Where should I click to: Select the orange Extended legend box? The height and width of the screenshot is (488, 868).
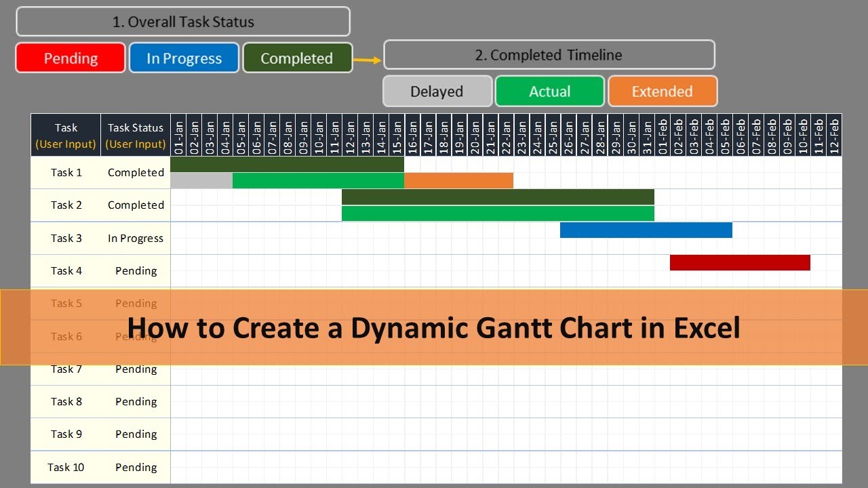point(663,91)
